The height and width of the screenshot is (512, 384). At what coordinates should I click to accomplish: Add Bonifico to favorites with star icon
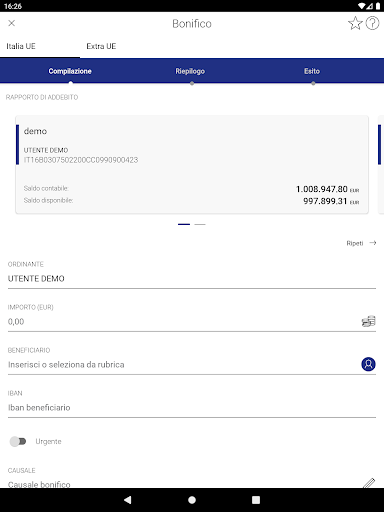(355, 23)
